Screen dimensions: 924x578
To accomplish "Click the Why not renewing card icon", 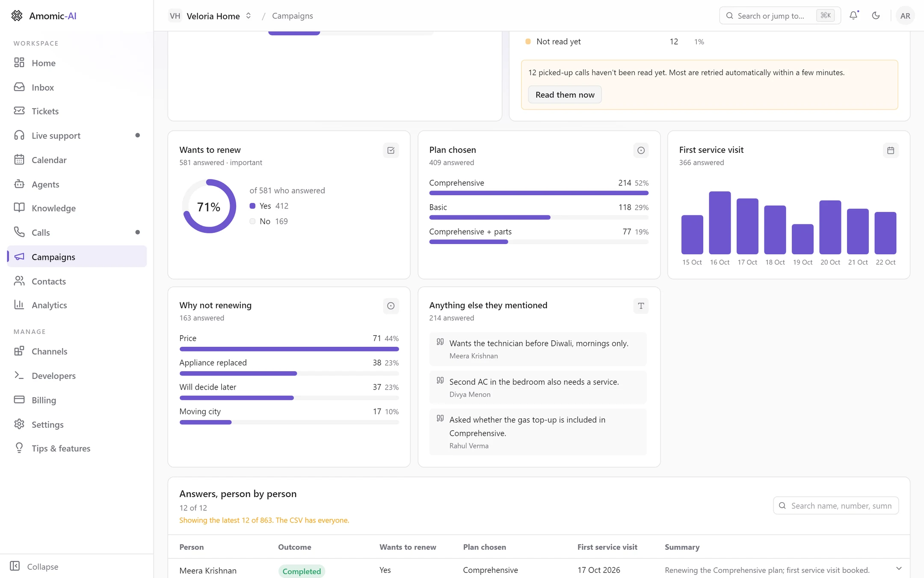I will click(391, 306).
